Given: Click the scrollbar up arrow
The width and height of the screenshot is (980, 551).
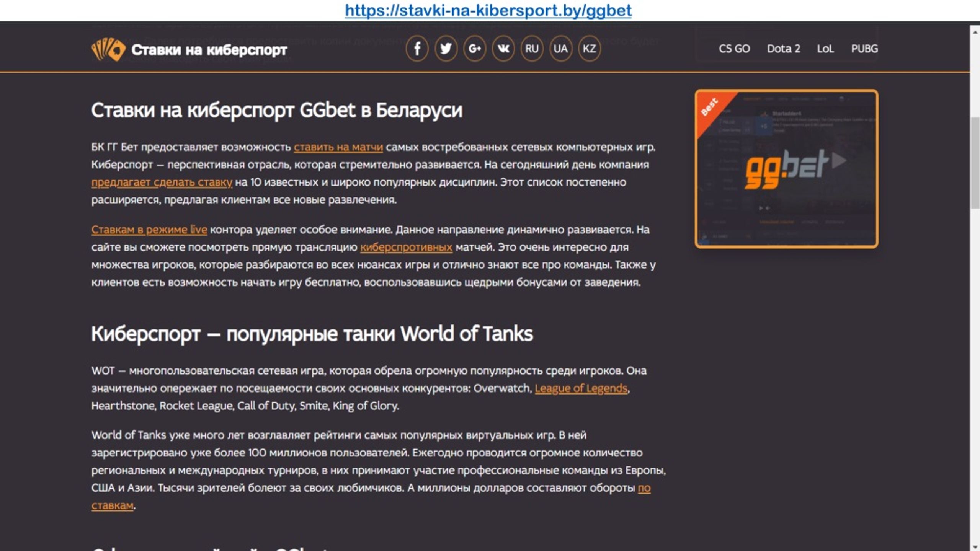Looking at the screenshot, I should [x=975, y=32].
